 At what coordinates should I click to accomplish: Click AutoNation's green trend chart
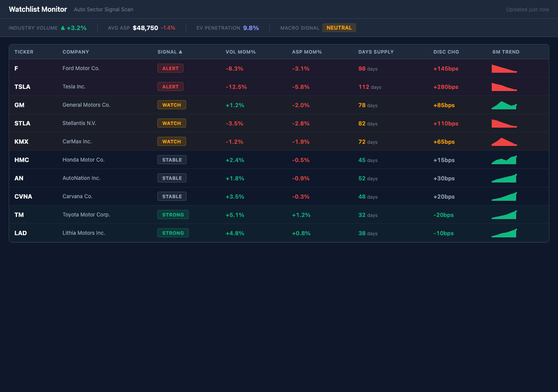pos(504,178)
